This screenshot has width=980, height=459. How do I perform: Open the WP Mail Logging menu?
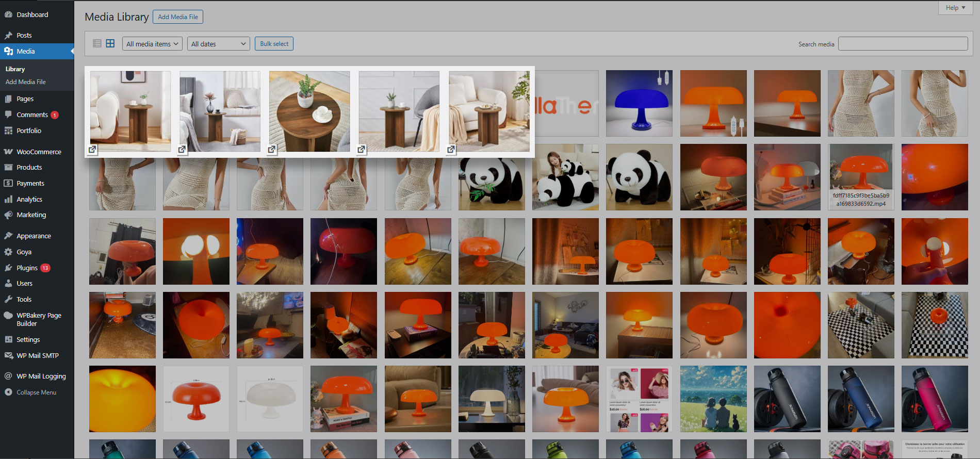click(x=37, y=376)
